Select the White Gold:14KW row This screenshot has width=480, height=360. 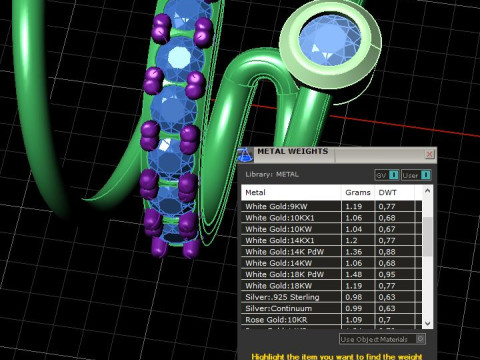tap(331, 263)
